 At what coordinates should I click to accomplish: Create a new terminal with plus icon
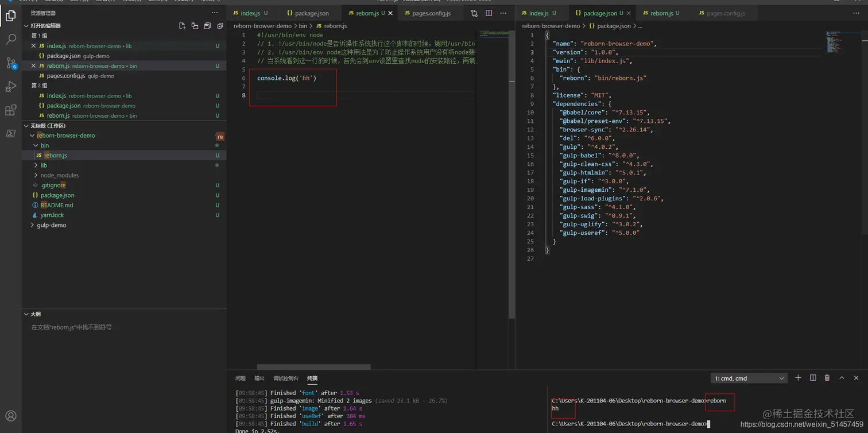(x=798, y=378)
